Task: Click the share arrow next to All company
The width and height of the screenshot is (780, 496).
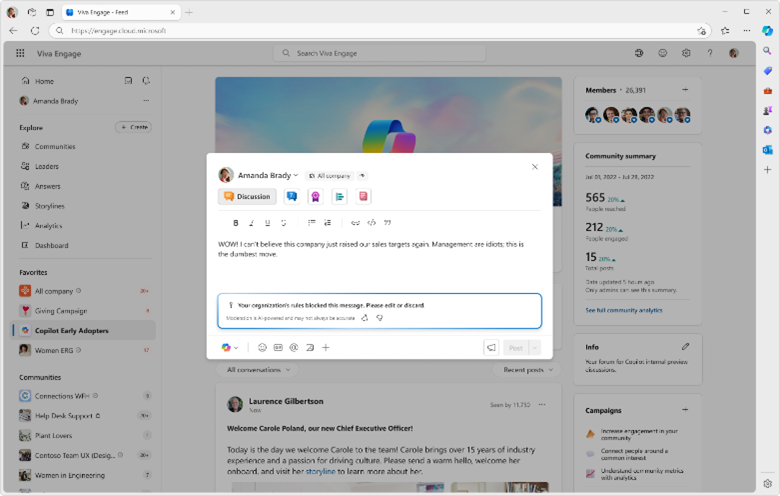Action: tap(362, 176)
